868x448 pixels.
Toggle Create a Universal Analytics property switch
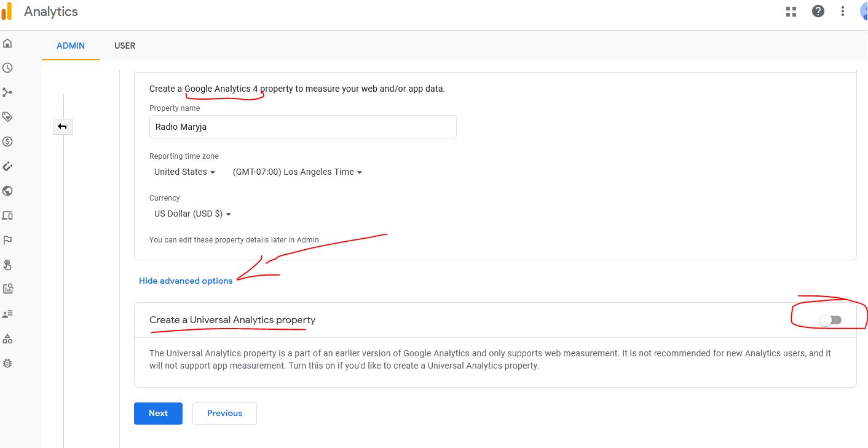831,320
